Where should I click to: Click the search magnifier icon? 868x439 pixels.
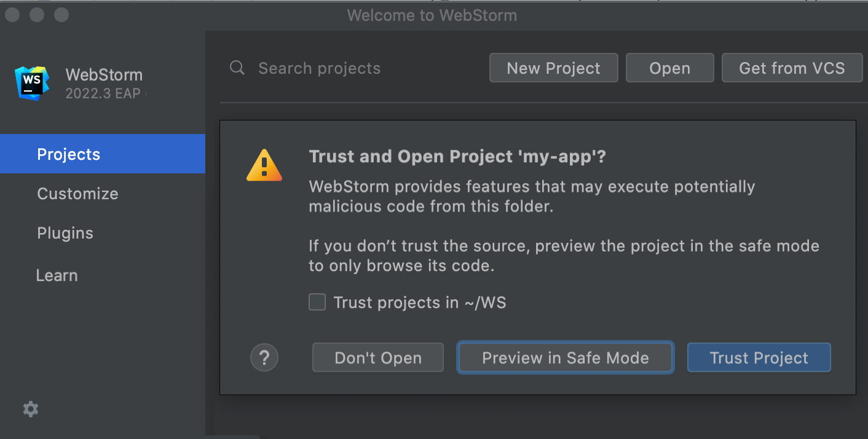[x=237, y=68]
